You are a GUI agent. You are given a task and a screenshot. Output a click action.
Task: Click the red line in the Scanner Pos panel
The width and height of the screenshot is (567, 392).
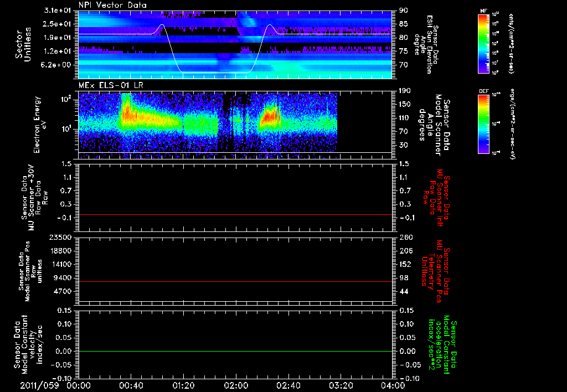pyautogui.click(x=235, y=281)
